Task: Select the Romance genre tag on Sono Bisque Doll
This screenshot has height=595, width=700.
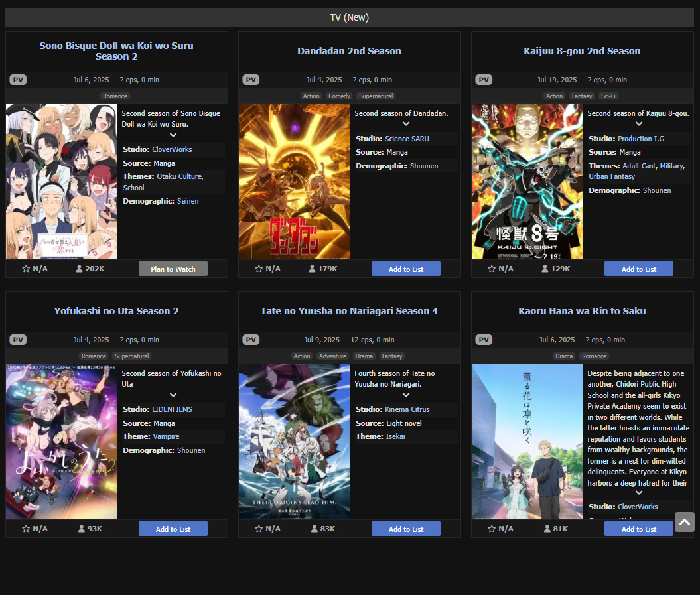Action: click(115, 96)
